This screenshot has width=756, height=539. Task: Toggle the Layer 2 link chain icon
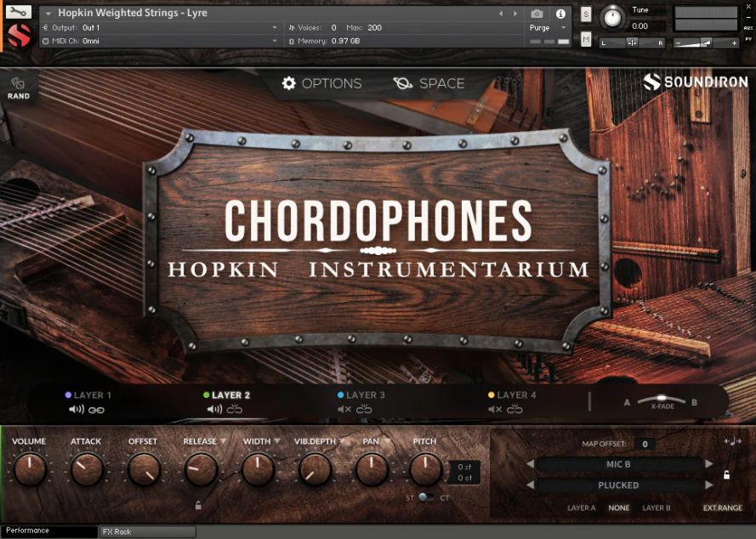(x=235, y=409)
